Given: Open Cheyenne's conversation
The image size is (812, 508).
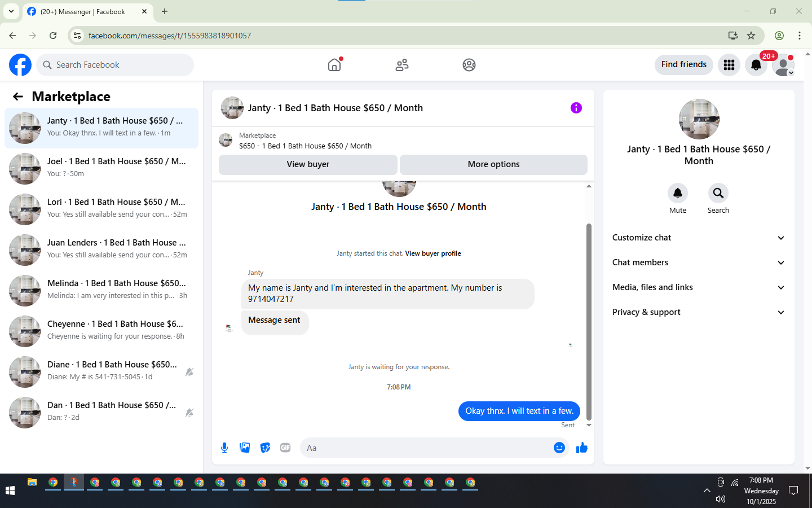Looking at the screenshot, I should pos(101,331).
